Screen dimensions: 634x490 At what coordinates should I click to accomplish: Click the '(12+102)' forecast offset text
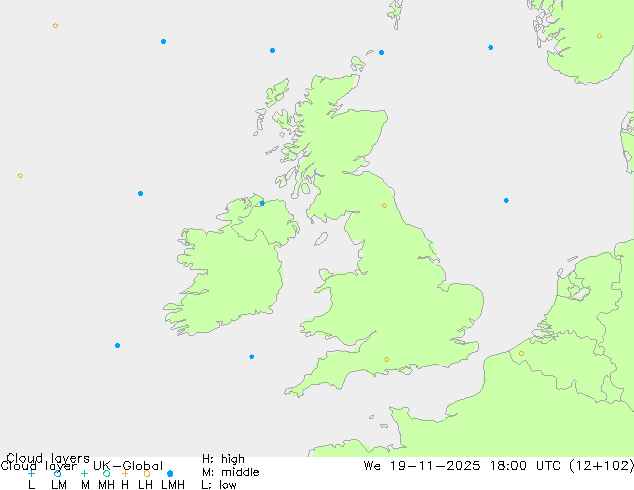pos(601,466)
